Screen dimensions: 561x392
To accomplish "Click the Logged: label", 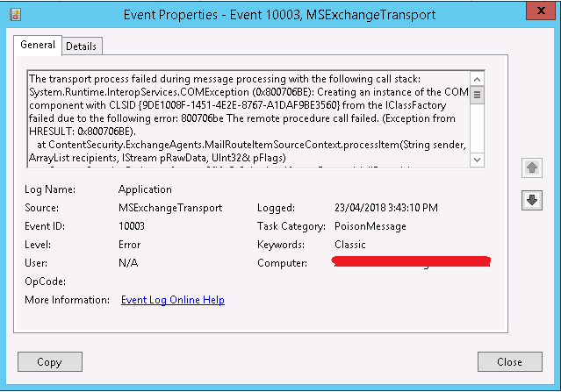I will 276,208.
